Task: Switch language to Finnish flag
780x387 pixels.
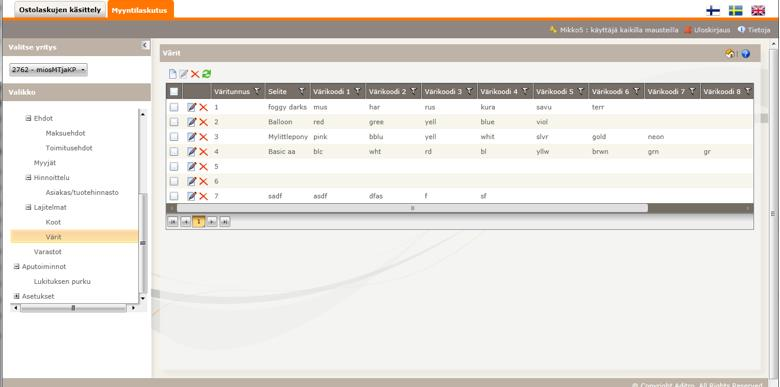Action: [713, 10]
